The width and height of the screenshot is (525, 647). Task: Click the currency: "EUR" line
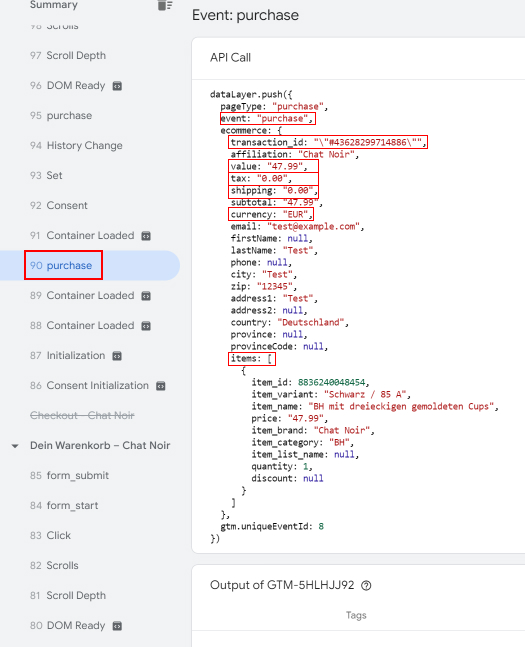(x=272, y=215)
